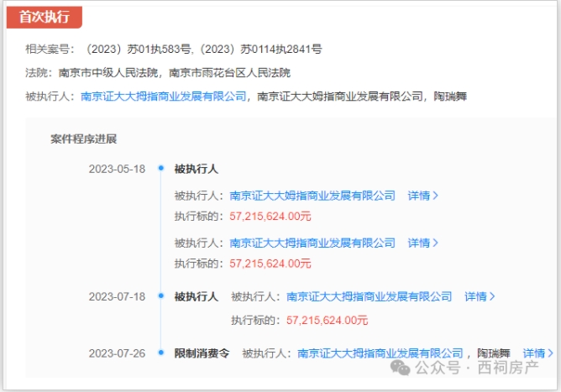Image resolution: width=561 pixels, height=392 pixels.
Task: Click 陶瑞舞 in 限制消费令 row
Action: click(494, 353)
